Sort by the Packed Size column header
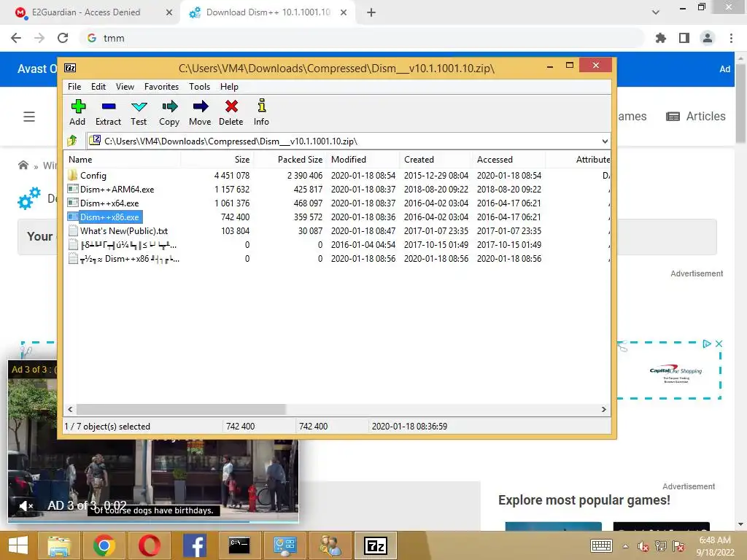The image size is (747, 560). 290,160
